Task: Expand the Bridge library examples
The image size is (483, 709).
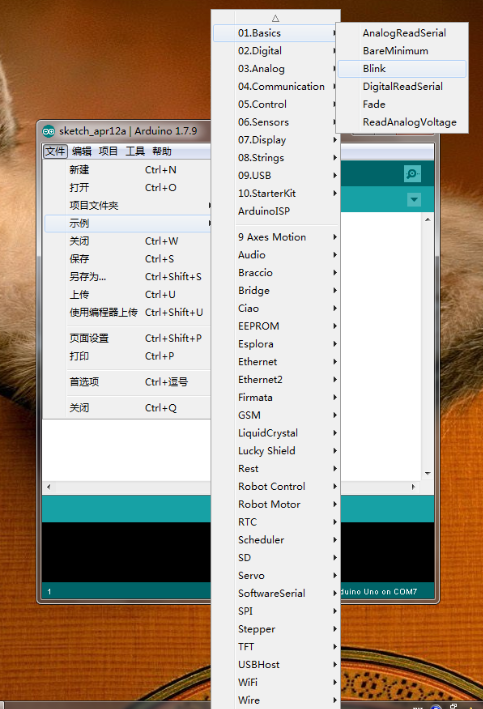Action: 275,291
